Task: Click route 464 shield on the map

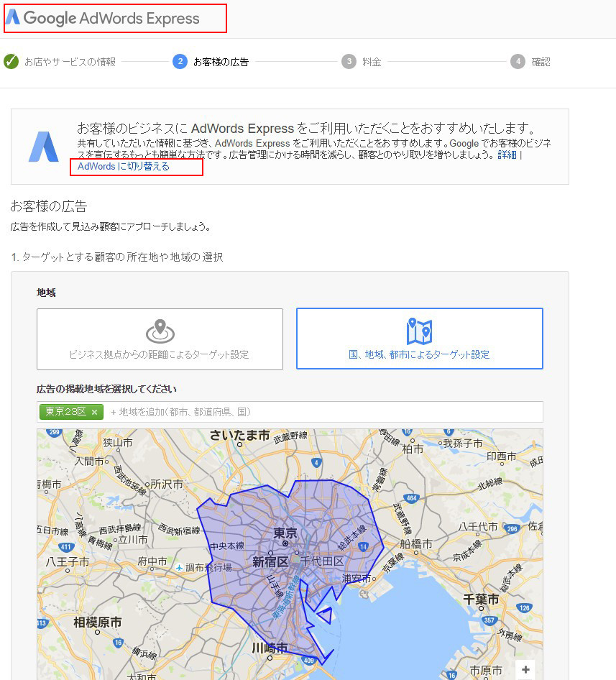Action: [412, 498]
